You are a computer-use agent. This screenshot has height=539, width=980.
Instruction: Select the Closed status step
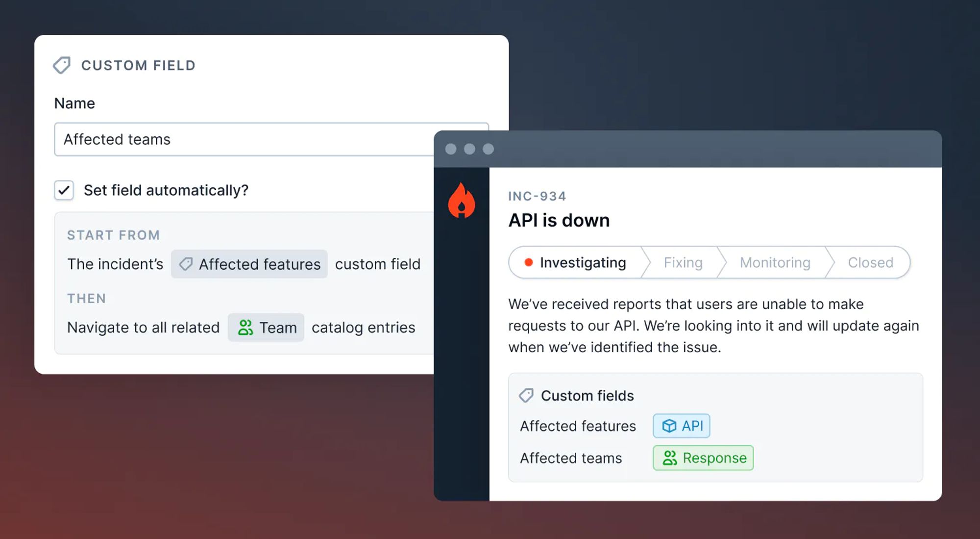tap(870, 262)
